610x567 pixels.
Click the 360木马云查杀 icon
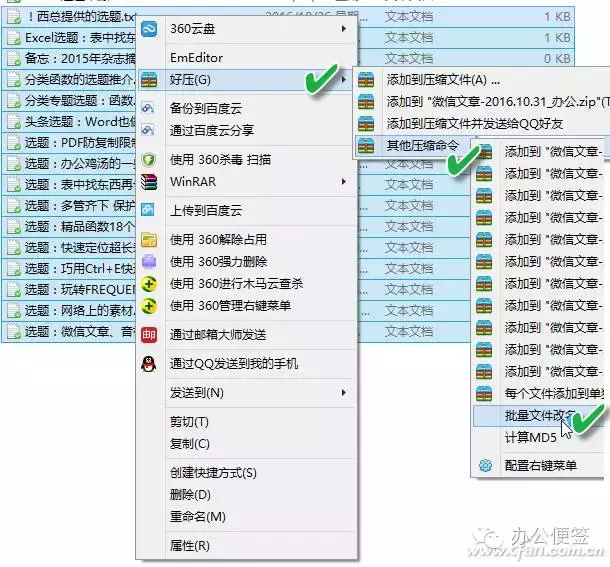tap(149, 284)
